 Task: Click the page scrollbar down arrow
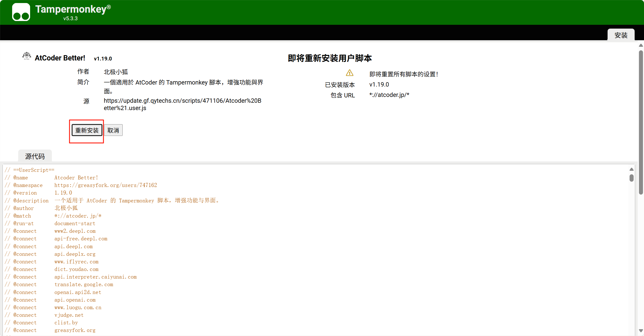[641, 330]
